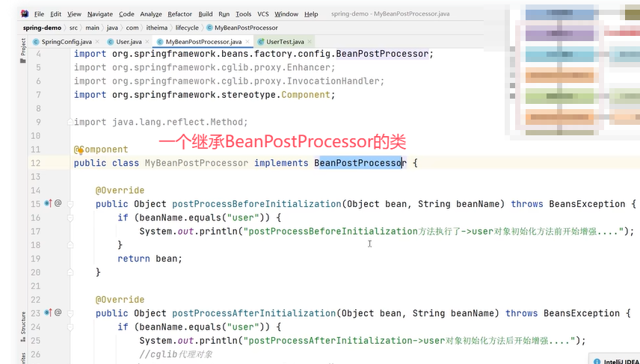Open the Tools menu
Screen dimensions: 640x364
(244, 14)
